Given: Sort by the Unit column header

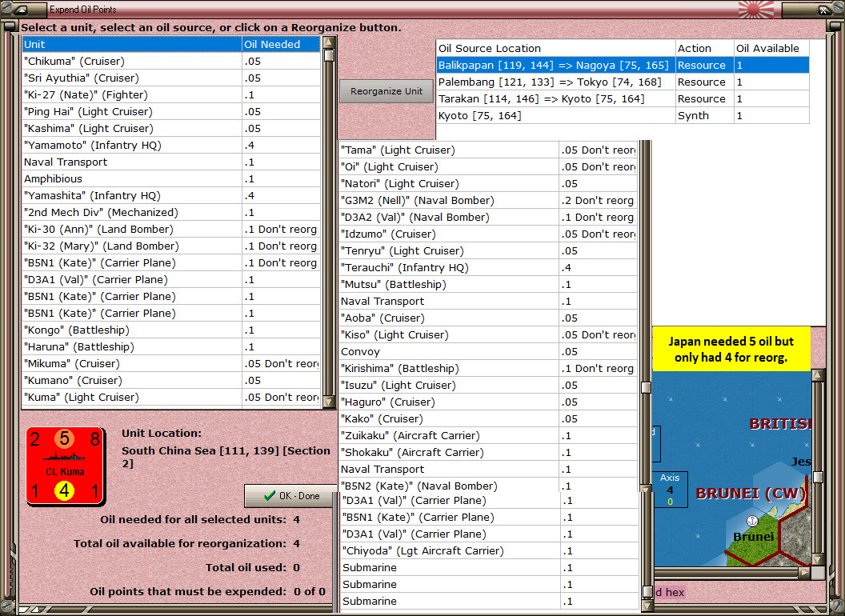Looking at the screenshot, I should pyautogui.click(x=132, y=44).
